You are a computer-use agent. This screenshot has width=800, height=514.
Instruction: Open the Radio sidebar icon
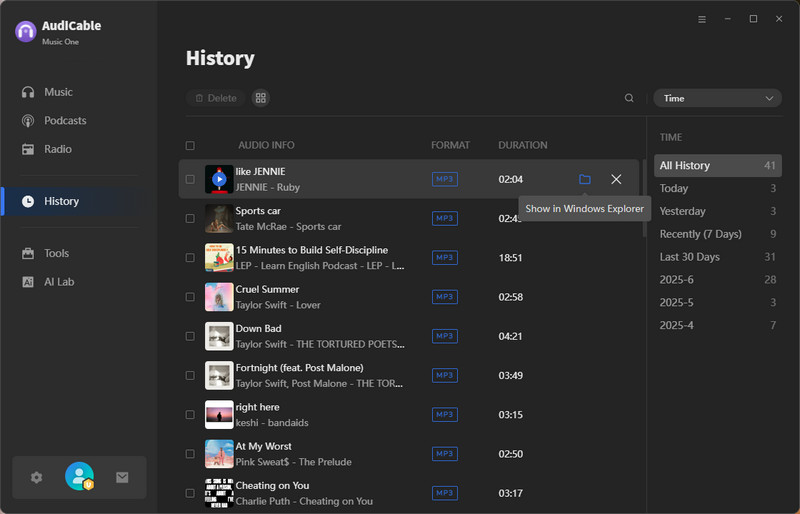[x=28, y=149]
